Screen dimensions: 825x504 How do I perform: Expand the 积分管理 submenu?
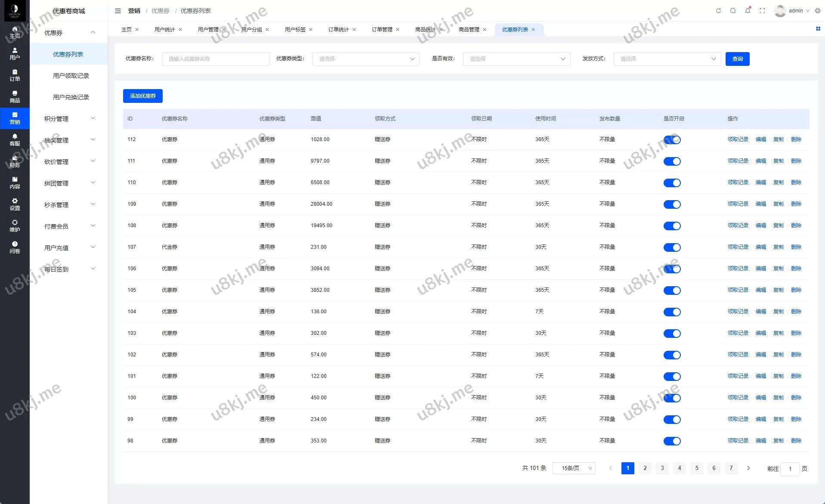69,119
